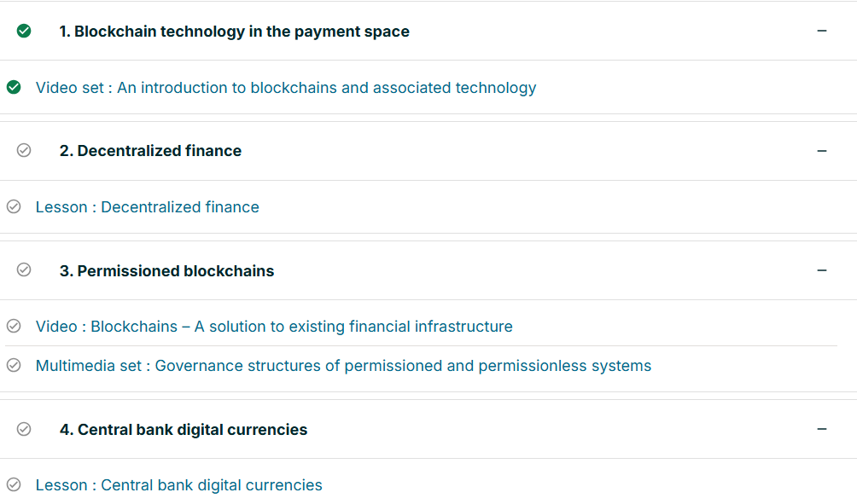
Task: Click completion icon beside Lesson Central bank digital currencies
Action: [x=14, y=484]
